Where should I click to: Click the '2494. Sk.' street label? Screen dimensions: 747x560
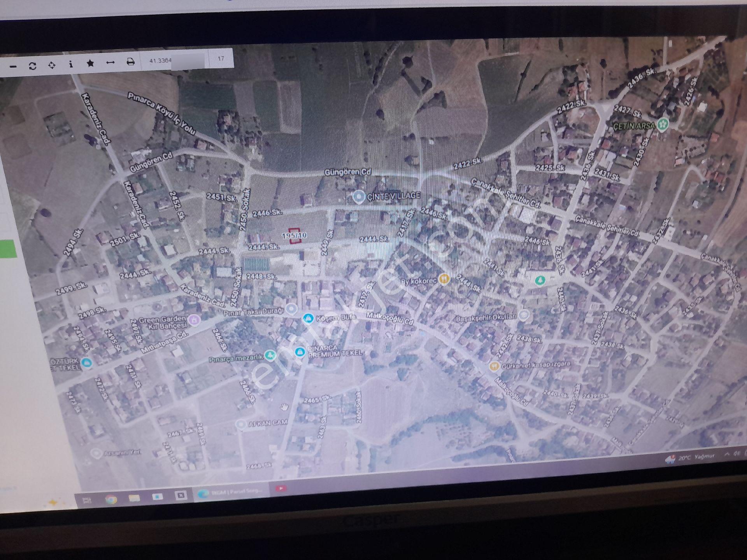[x=74, y=243]
